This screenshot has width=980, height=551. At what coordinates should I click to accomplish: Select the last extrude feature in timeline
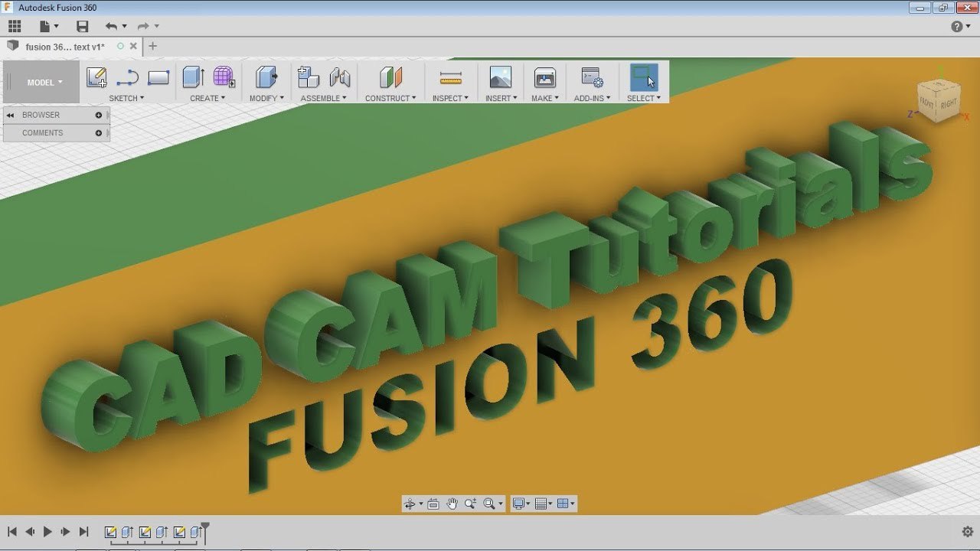196,532
